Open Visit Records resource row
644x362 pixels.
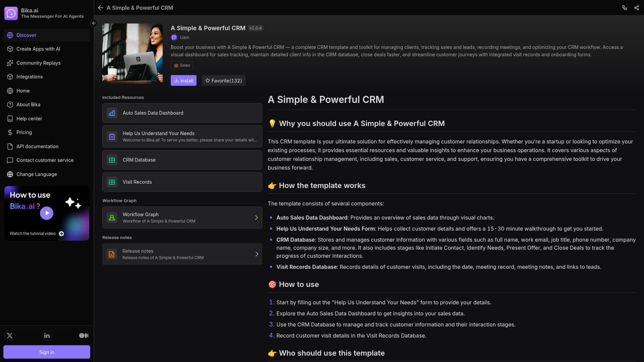[182, 182]
